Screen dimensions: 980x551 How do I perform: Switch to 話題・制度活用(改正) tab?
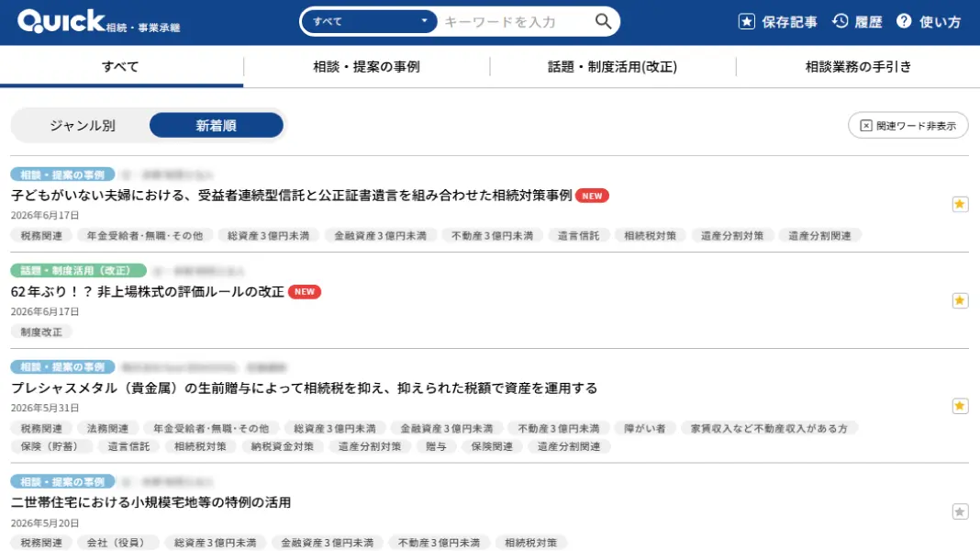pyautogui.click(x=613, y=66)
